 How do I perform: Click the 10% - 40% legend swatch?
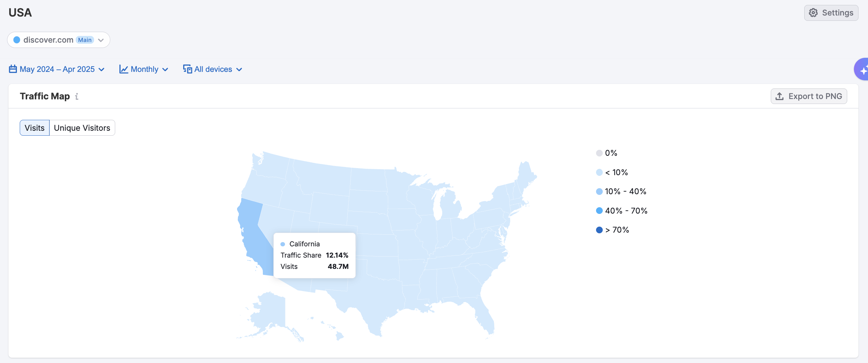tap(599, 192)
